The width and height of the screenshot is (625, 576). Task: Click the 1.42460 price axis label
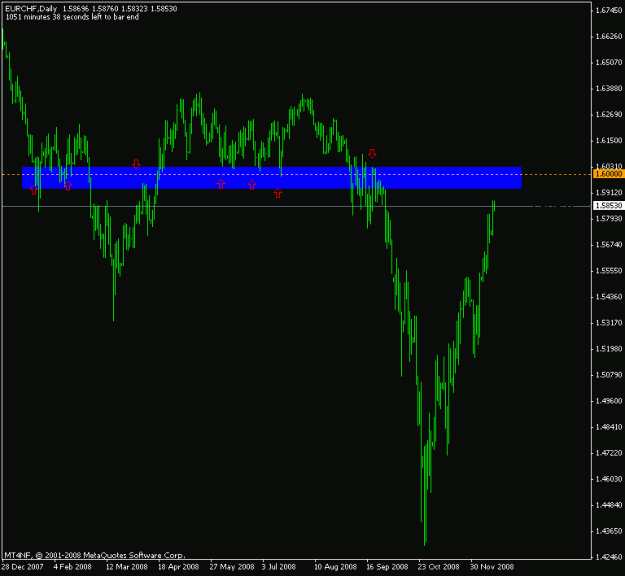[609, 557]
